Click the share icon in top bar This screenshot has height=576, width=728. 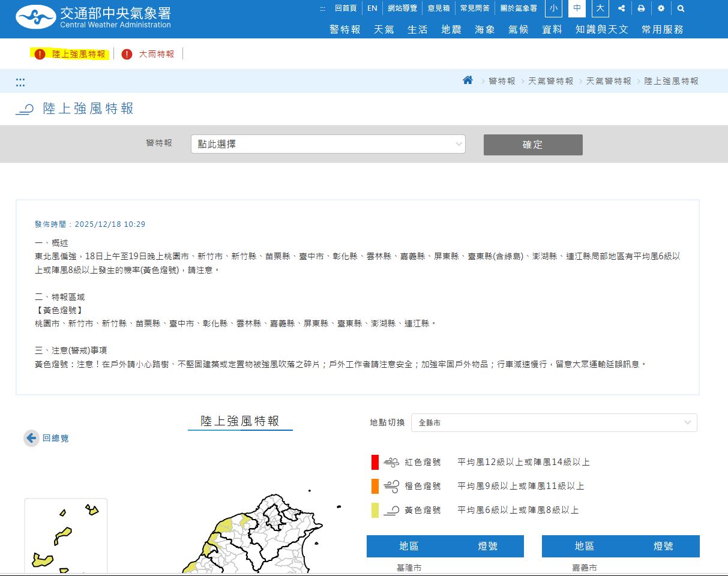[x=621, y=8]
